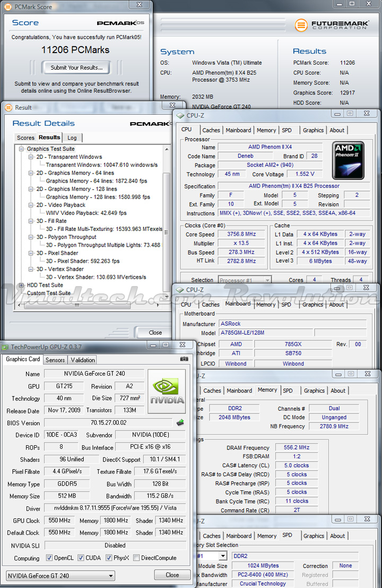Click the SPD manufacturer Crucial Technology

(x=263, y=584)
